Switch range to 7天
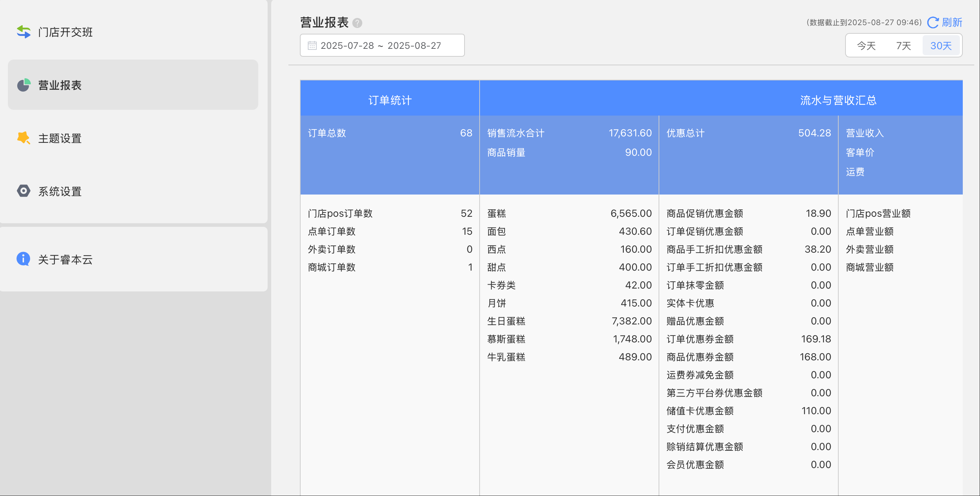 click(x=904, y=46)
